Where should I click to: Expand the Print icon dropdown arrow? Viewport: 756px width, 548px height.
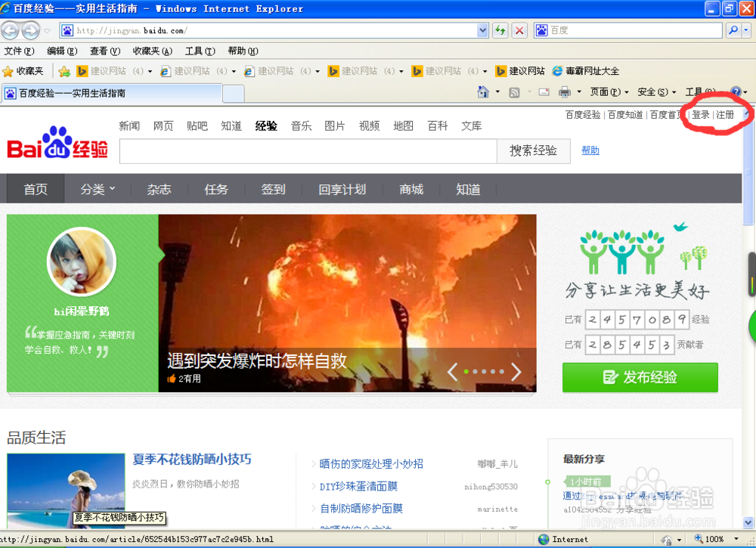pos(579,91)
